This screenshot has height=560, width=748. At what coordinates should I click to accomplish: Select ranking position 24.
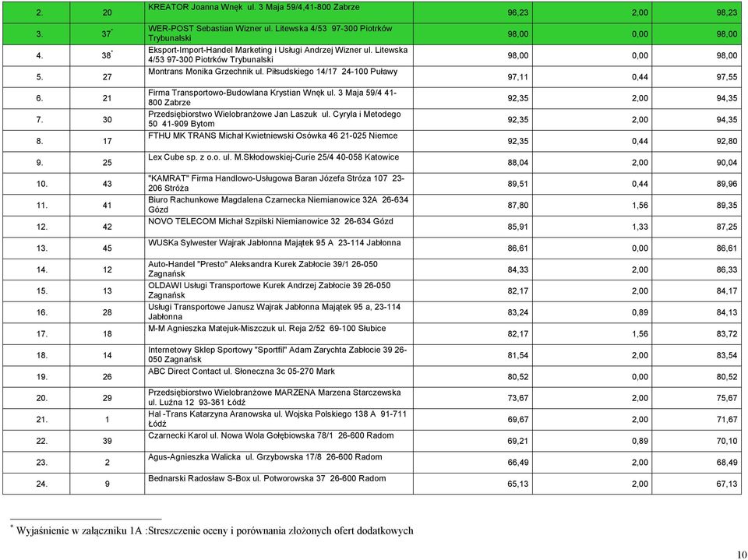coord(41,484)
